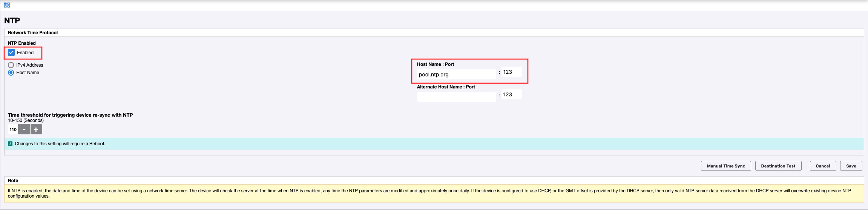
Task: Select the IPv4 Address radio button
Action: (11, 65)
